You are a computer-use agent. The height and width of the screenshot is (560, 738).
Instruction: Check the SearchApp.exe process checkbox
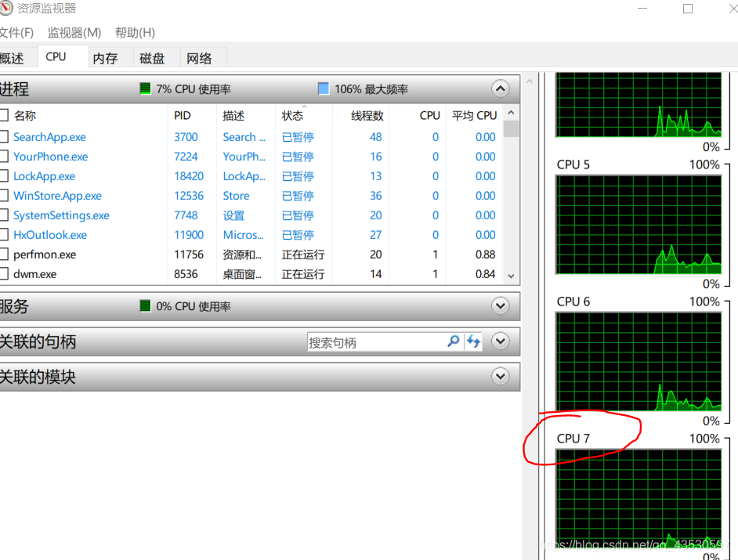tap(4, 137)
